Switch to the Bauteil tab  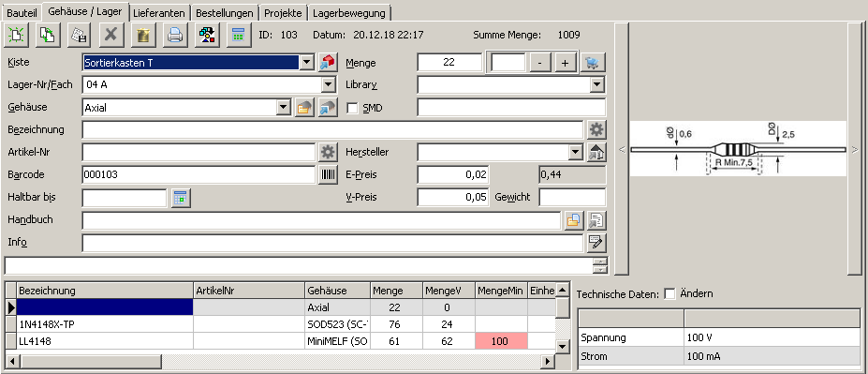(21, 13)
